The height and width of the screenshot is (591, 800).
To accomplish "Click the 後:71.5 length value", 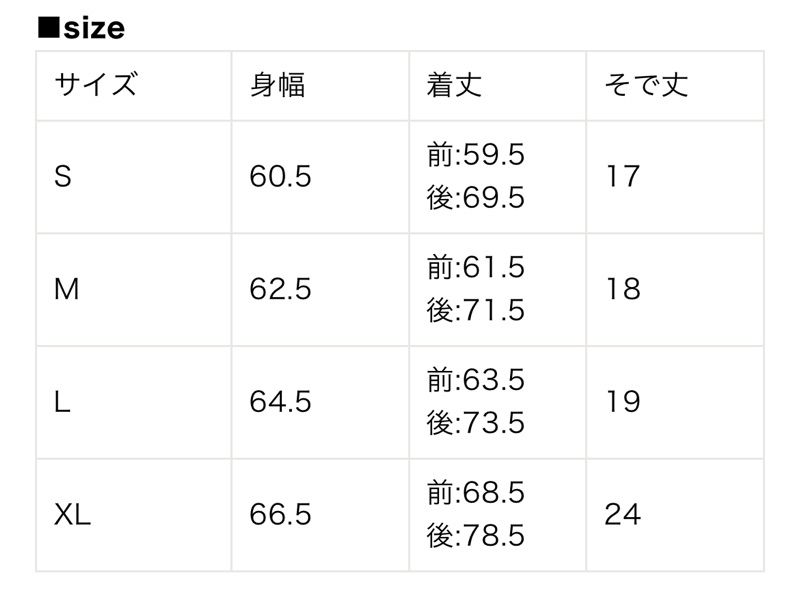I will (476, 311).
